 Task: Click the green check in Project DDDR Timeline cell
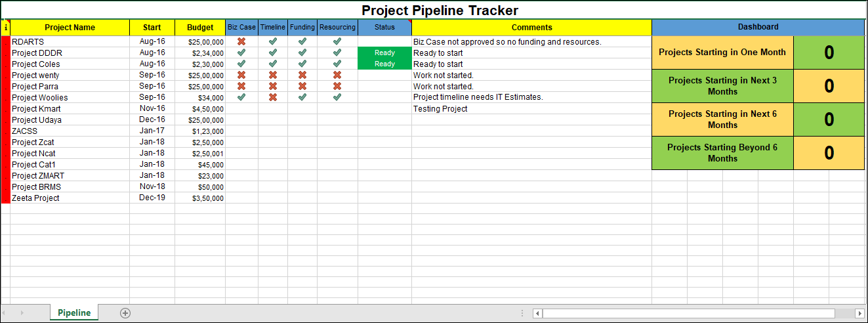(273, 53)
